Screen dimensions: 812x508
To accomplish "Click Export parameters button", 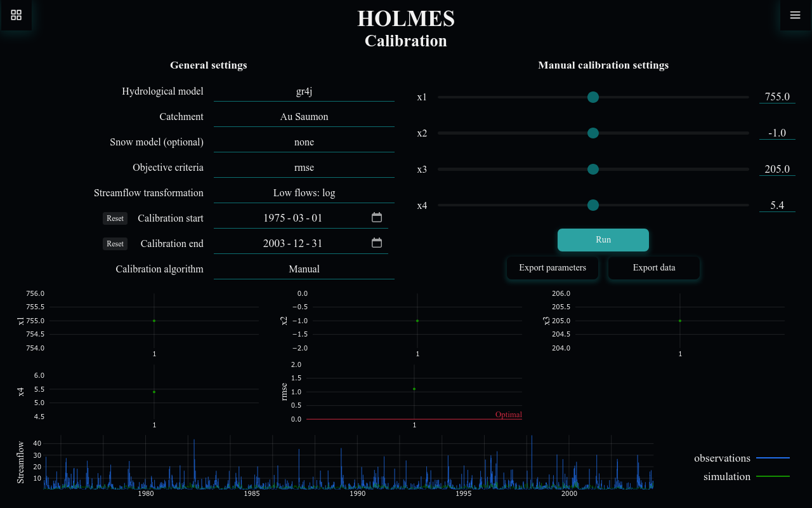I will click(x=552, y=268).
